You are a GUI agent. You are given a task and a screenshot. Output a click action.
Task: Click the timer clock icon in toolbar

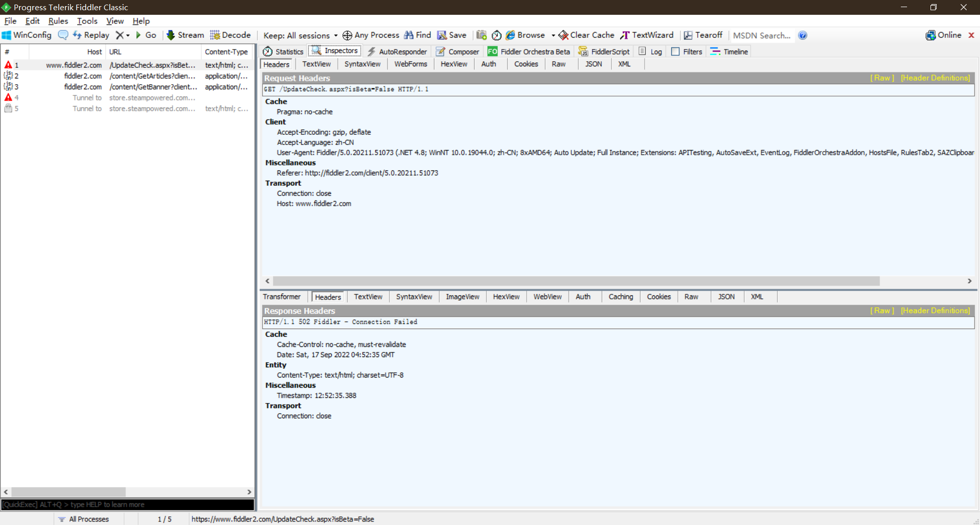pos(496,35)
